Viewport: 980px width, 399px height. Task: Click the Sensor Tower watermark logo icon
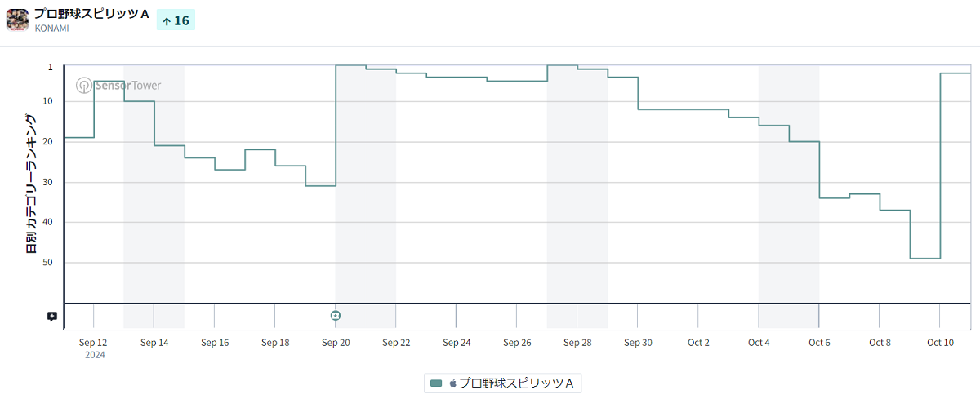point(84,85)
